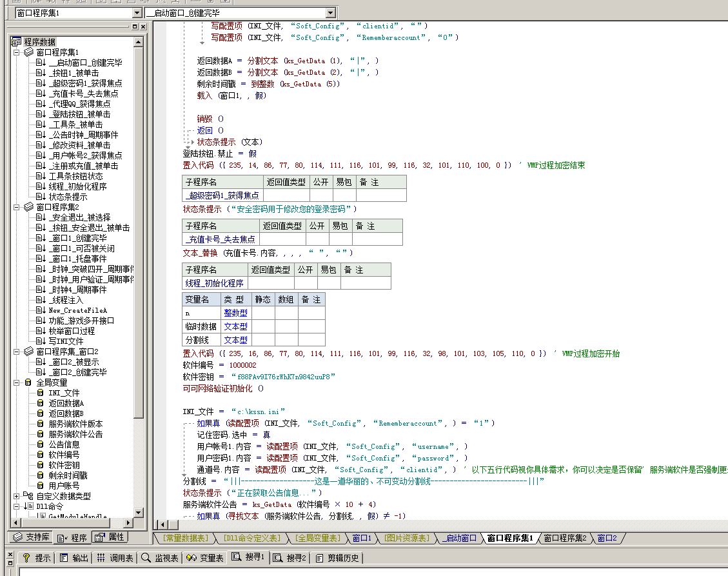Image resolution: width=728 pixels, height=576 pixels.
Task: Click the variable icon beside INI_文件
Action: (x=41, y=393)
